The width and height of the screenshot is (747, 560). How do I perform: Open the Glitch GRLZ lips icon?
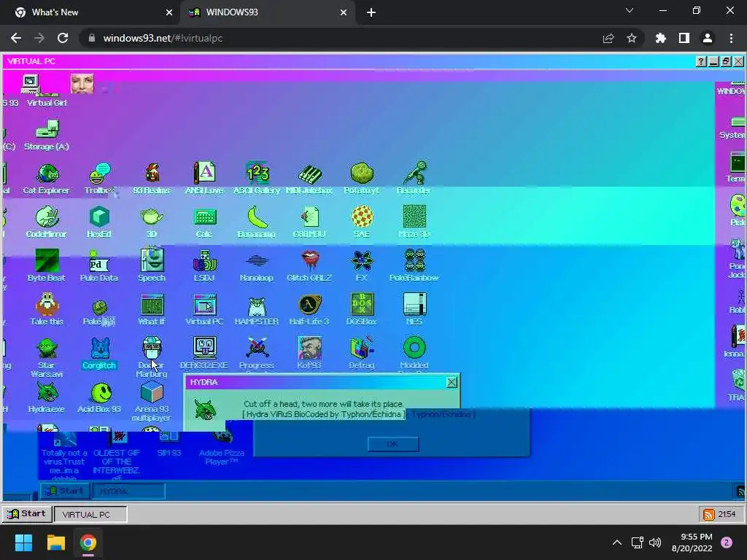tap(309, 265)
